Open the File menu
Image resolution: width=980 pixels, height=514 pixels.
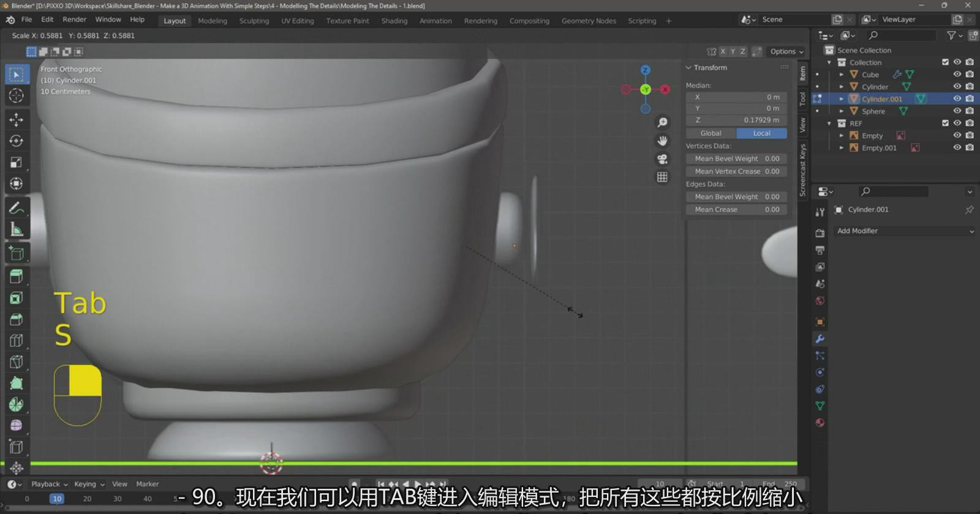pos(27,20)
